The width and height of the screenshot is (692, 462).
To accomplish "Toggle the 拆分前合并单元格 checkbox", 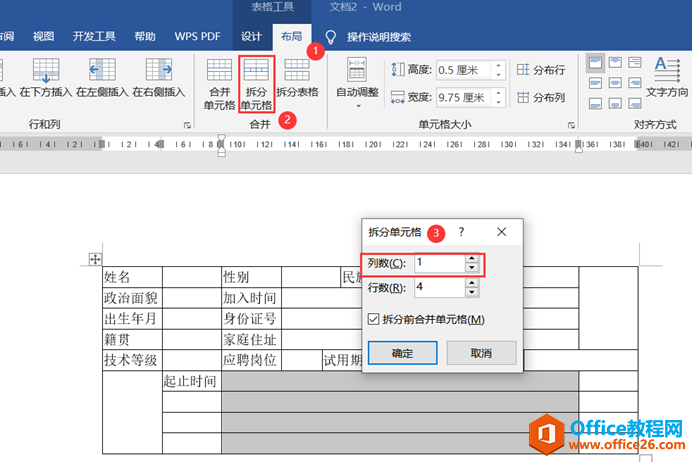I will [x=373, y=319].
